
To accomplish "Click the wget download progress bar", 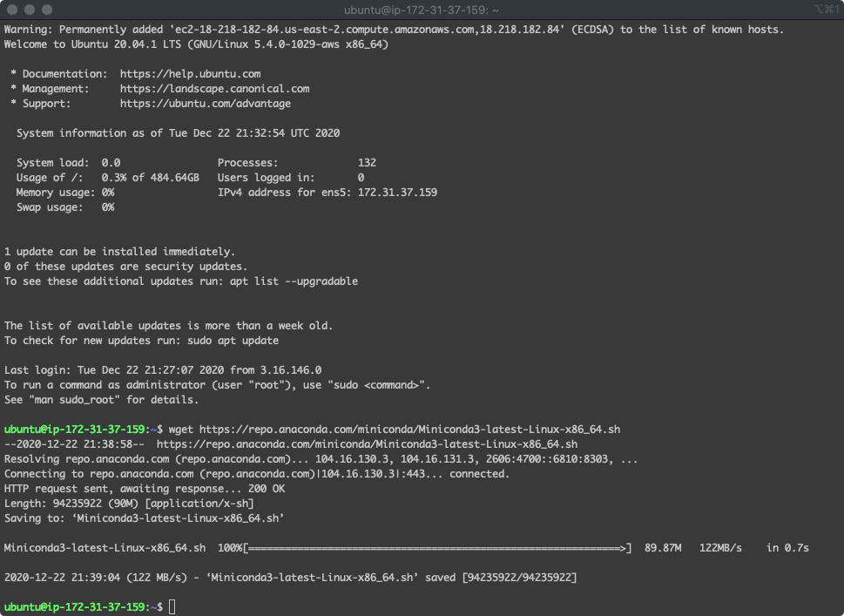I will coord(437,548).
